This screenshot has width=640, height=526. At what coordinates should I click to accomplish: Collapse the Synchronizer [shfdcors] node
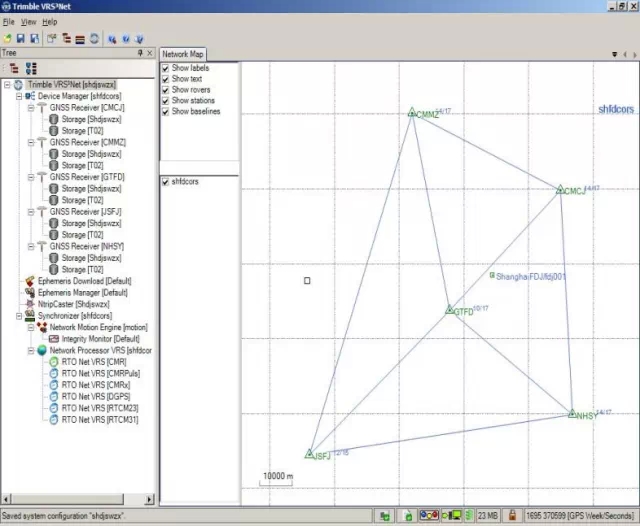pyautogui.click(x=19, y=316)
